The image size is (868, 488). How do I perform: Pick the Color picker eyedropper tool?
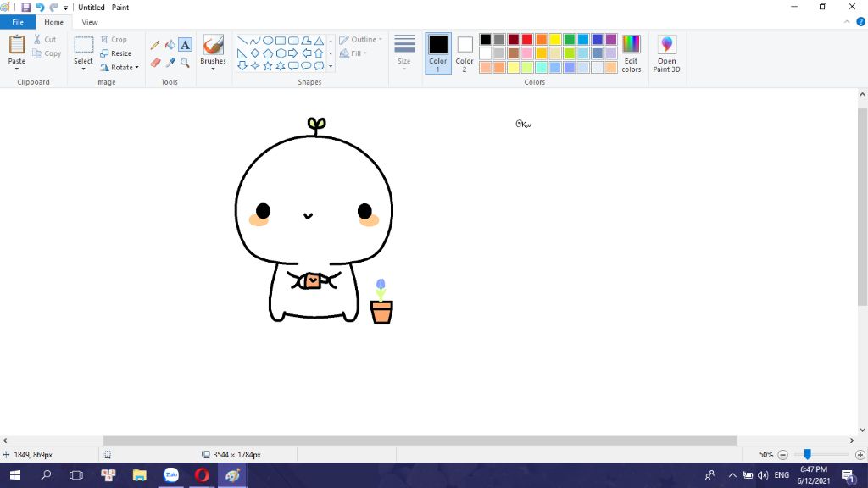(170, 63)
